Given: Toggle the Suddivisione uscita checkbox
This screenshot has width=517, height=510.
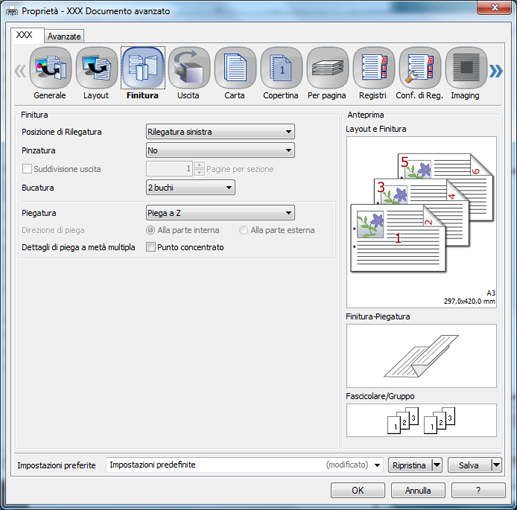Looking at the screenshot, I should pyautogui.click(x=27, y=169).
